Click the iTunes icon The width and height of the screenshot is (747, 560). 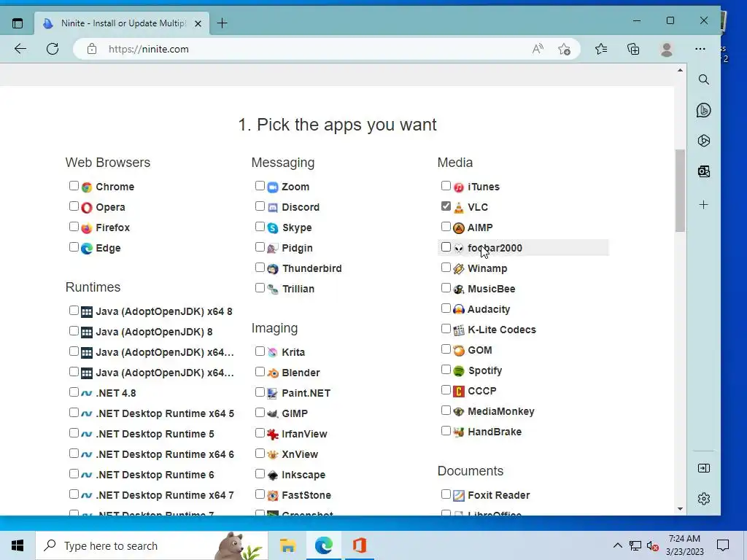pos(458,187)
